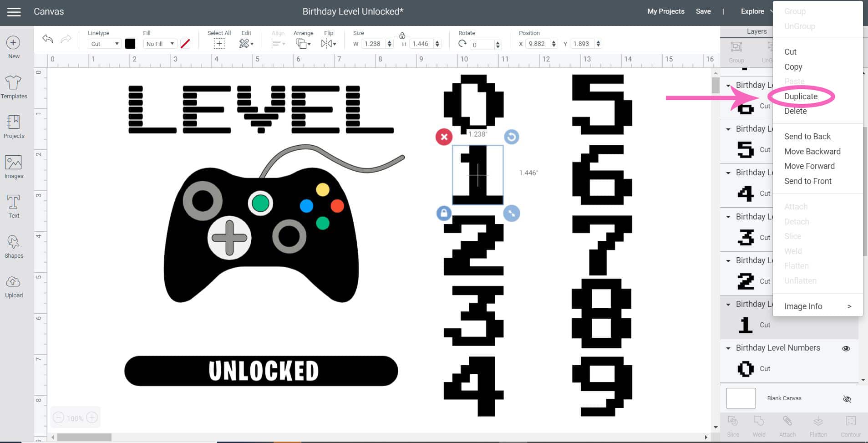Choose Send to Front from the menu
Screen dimensions: 868x443
click(807, 181)
